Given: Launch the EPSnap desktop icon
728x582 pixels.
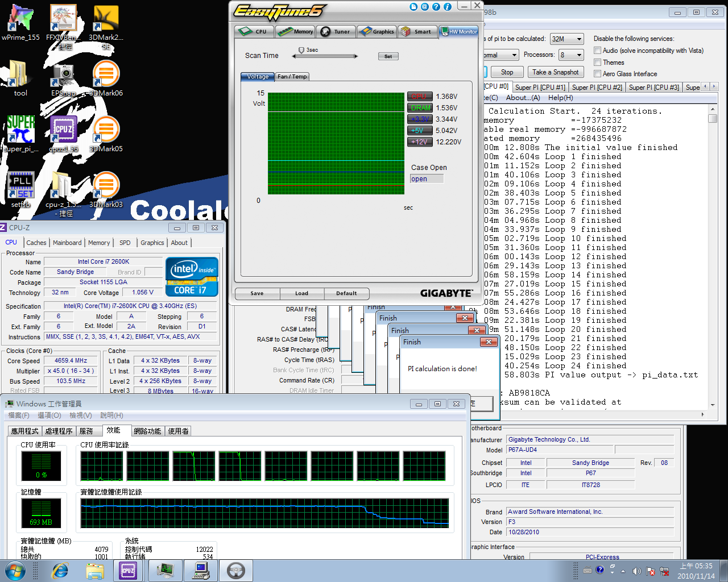Looking at the screenshot, I should (x=63, y=77).
